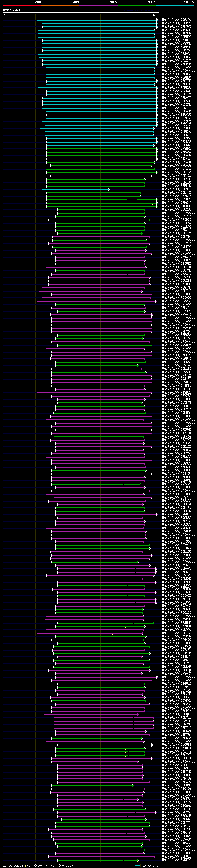Click label UniRef100_A9P9F6
The image size is (197, 868).
[x=177, y=189]
